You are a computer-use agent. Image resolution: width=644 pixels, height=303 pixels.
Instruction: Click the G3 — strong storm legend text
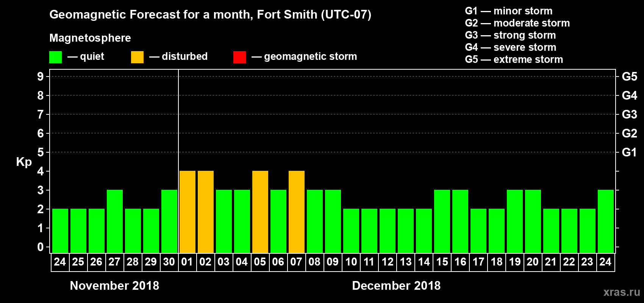point(510,35)
